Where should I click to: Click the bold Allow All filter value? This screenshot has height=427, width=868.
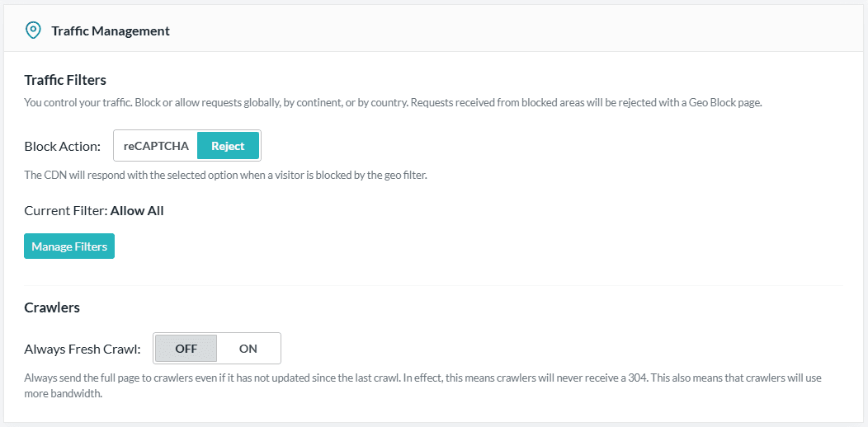137,211
